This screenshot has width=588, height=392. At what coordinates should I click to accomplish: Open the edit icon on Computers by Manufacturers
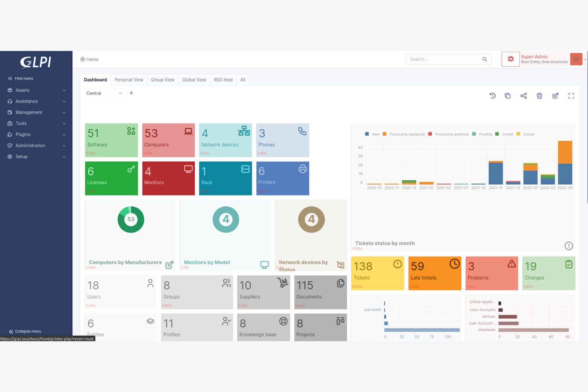[x=170, y=265]
